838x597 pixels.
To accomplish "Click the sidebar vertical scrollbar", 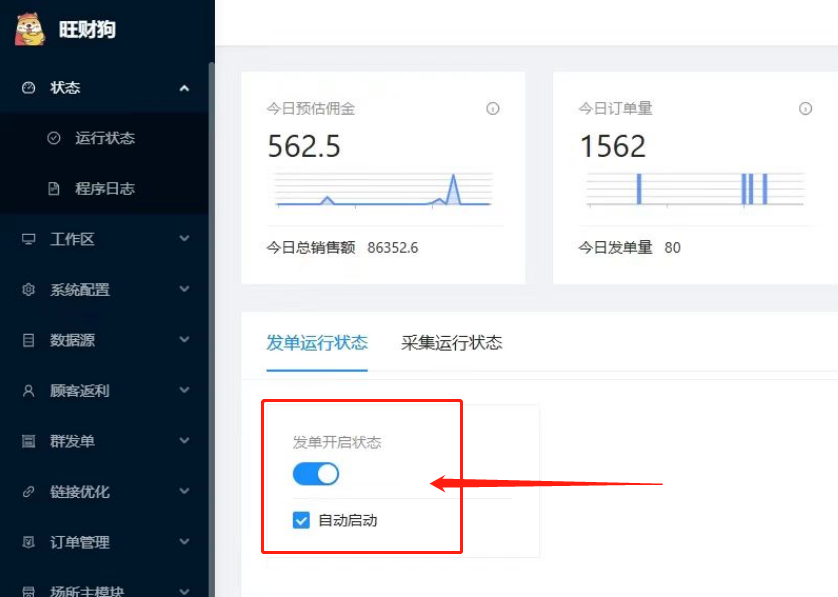I will coord(211,300).
